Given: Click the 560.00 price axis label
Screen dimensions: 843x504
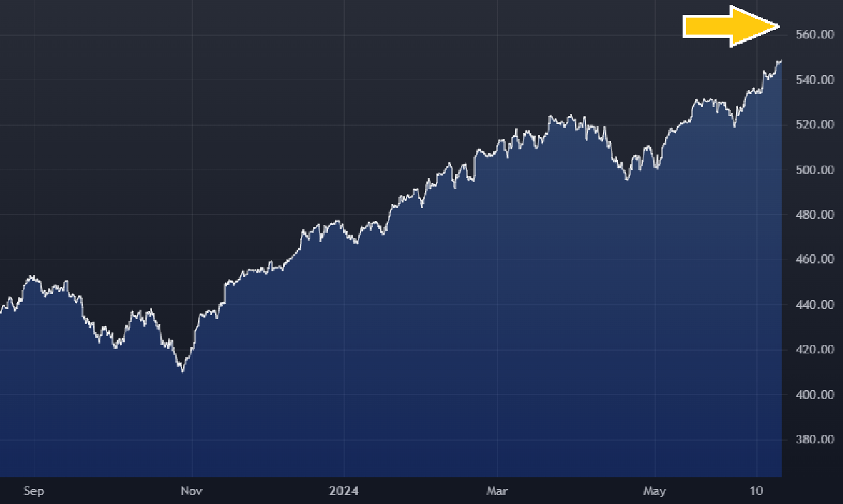Looking at the screenshot, I should tap(815, 35).
